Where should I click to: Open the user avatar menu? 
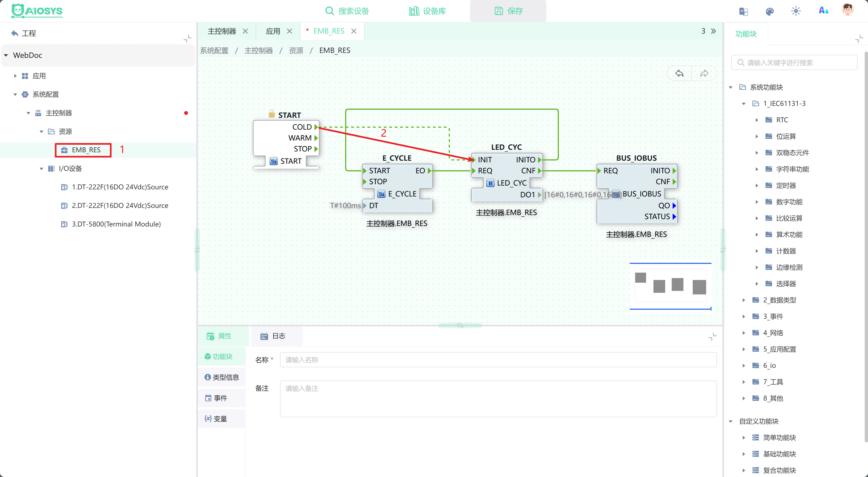coord(848,10)
